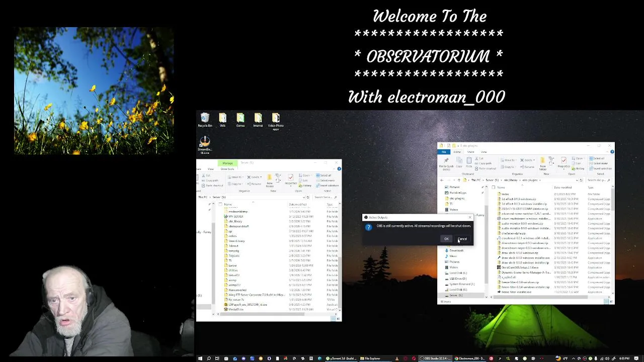Open Help icon in obs-plugins window

(x=612, y=152)
